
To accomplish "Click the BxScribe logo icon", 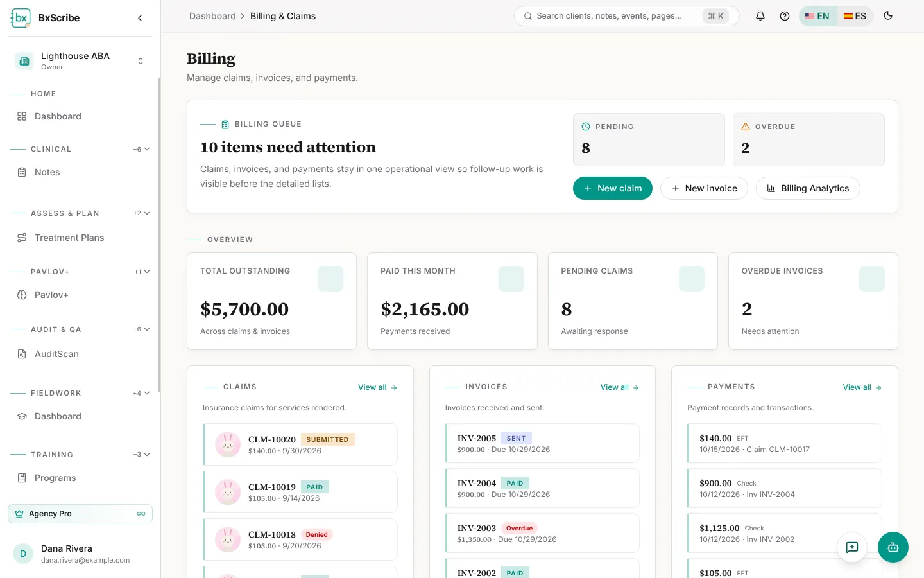I will click(21, 18).
